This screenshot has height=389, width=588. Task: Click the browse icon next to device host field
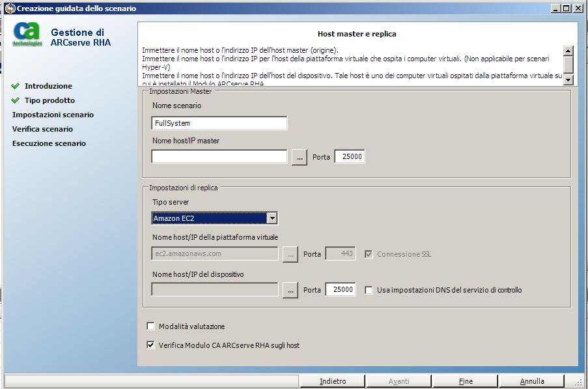(290, 289)
